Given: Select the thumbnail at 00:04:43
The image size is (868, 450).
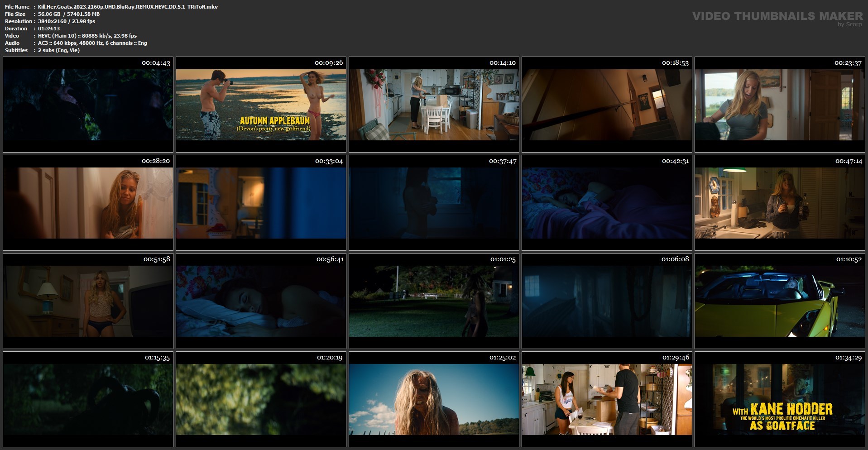Looking at the screenshot, I should [88, 105].
